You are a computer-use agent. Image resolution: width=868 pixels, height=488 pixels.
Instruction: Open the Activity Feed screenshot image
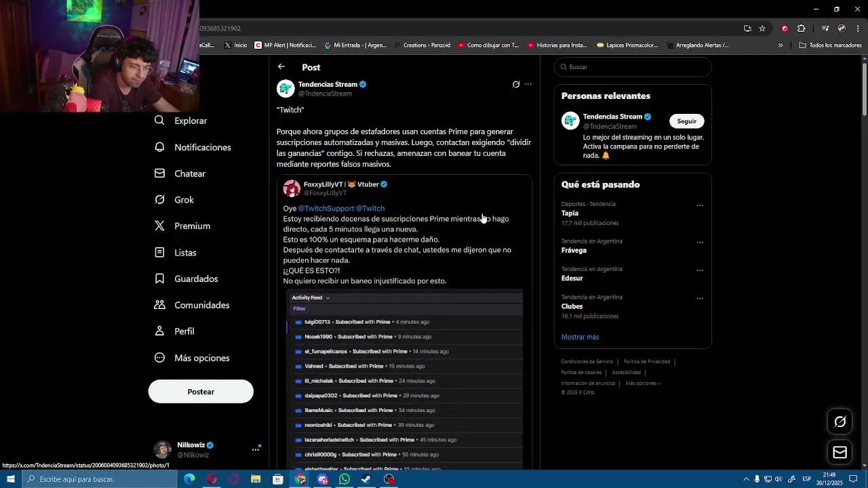click(x=405, y=380)
